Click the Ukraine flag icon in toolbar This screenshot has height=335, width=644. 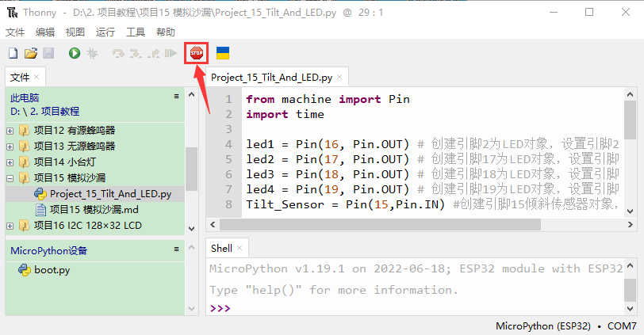pyautogui.click(x=223, y=53)
